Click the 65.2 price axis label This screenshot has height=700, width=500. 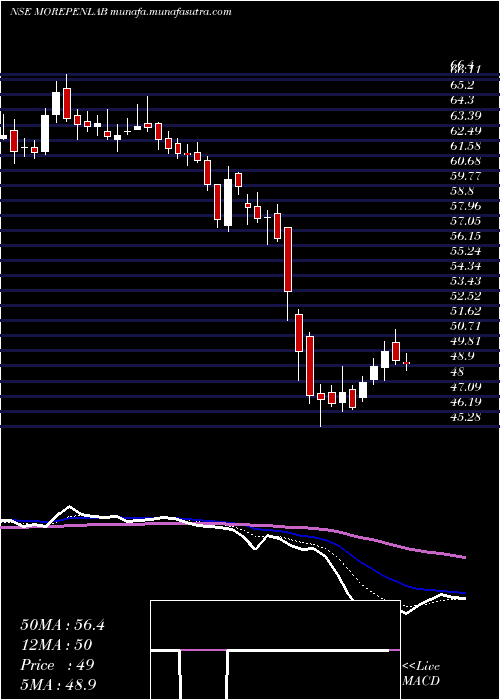pyautogui.click(x=462, y=84)
